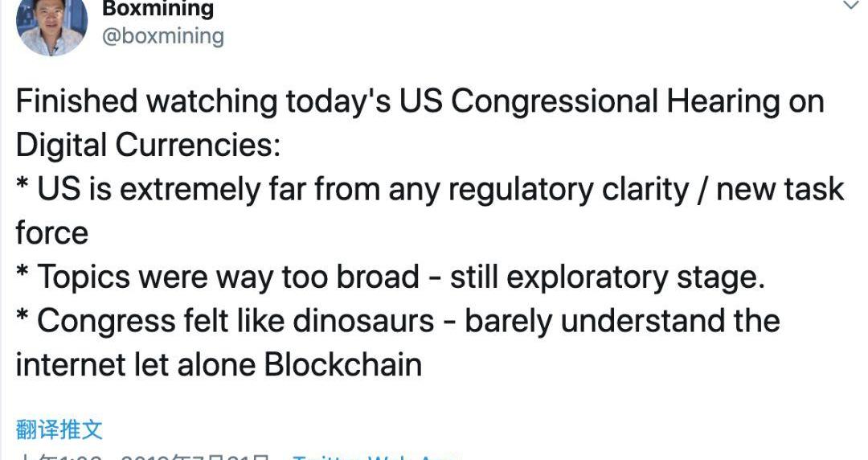Click the word "Blockchain" in the tweet
Screen dimensions: 868x460
pos(344,364)
